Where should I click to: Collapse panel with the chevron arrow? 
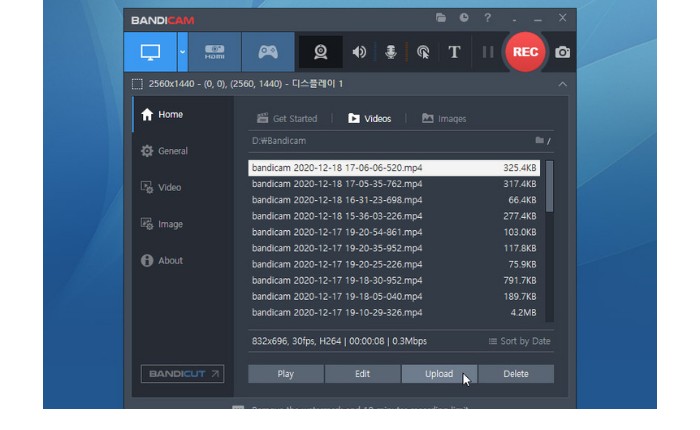pos(562,84)
